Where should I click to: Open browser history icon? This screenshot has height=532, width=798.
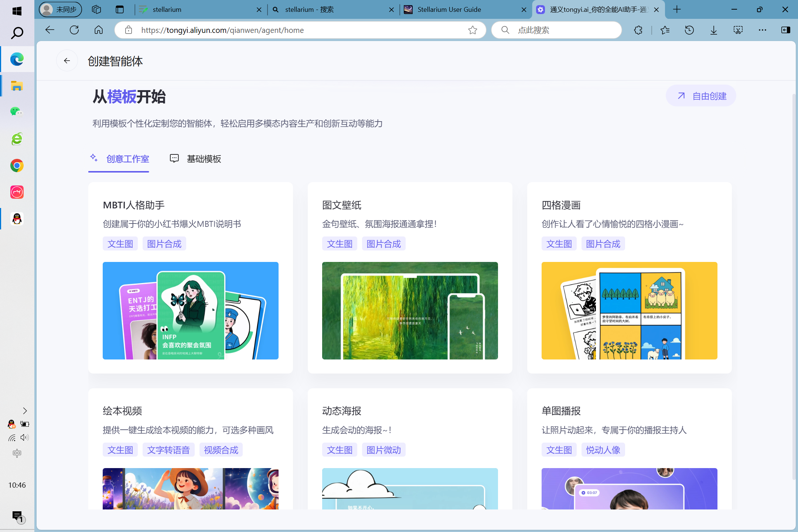click(x=689, y=30)
